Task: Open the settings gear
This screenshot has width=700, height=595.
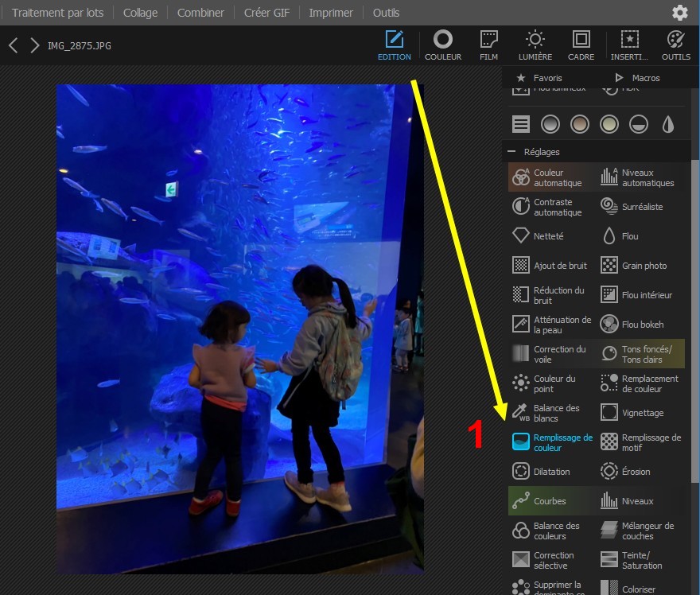Action: click(679, 13)
